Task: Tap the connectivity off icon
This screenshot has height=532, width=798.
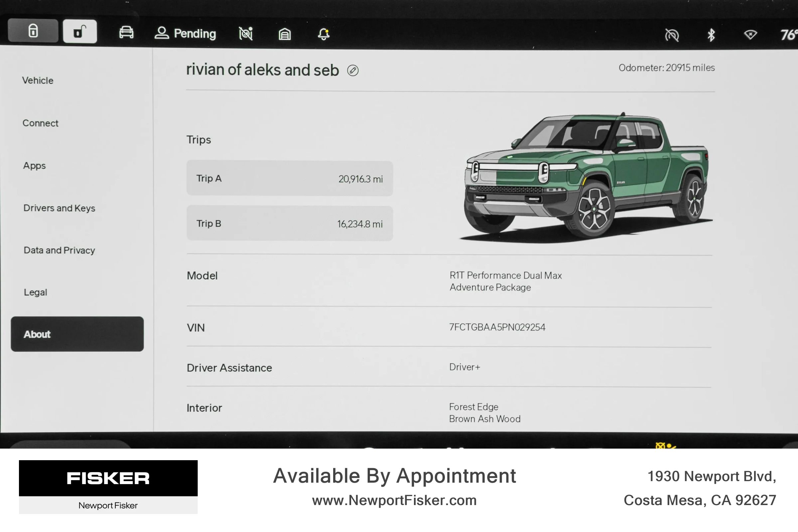Action: [x=672, y=35]
